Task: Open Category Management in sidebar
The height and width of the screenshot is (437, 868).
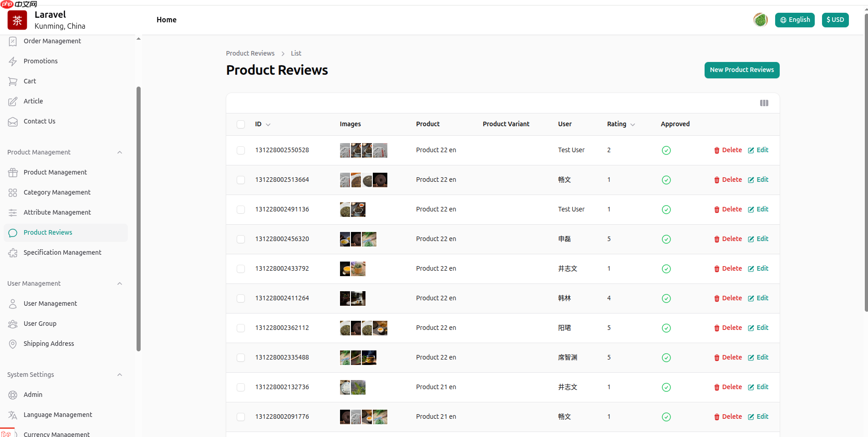Action: click(57, 192)
